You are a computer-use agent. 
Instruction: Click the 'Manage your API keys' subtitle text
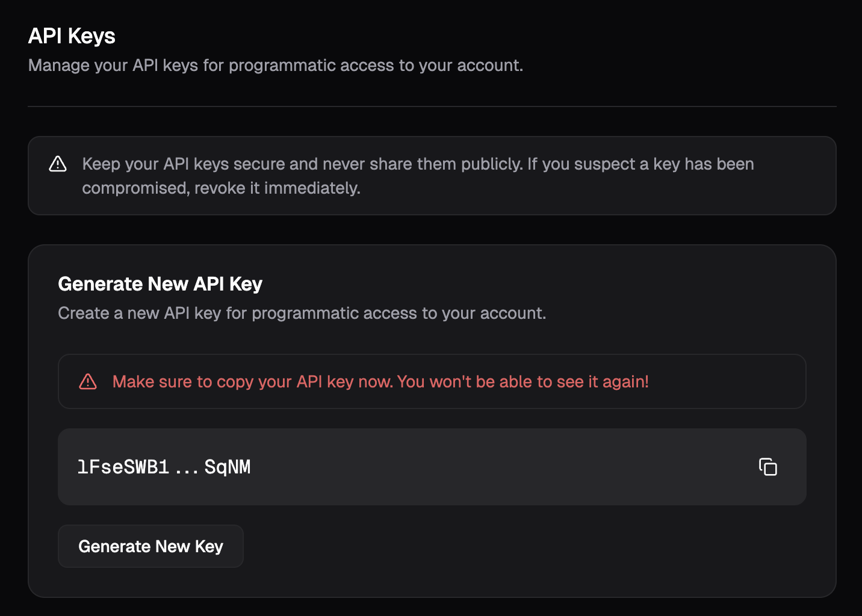point(275,65)
